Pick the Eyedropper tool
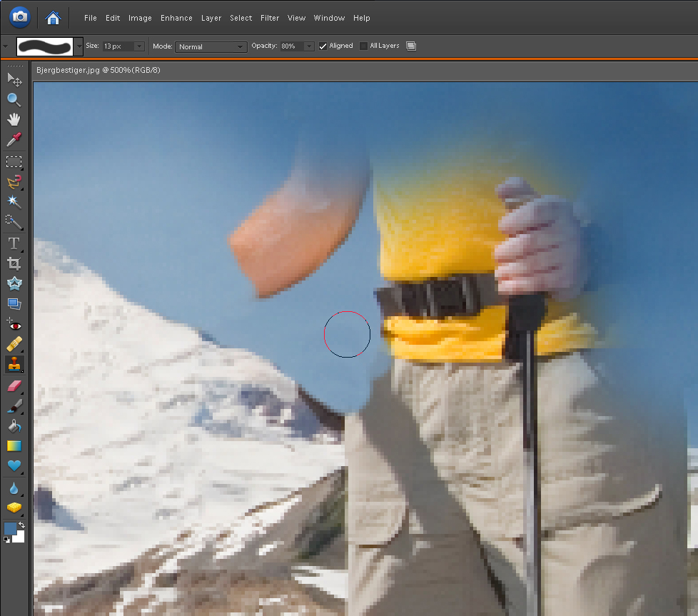The image size is (698, 616). 14,140
